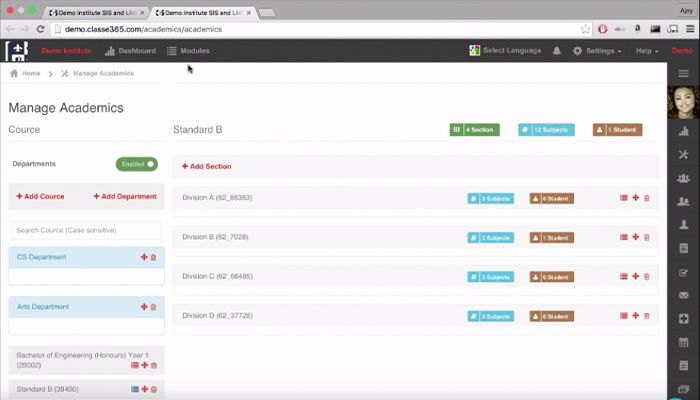Viewport: 700px width, 400px height.
Task: Open the checkbox task icon in right sidebar
Action: tap(683, 272)
